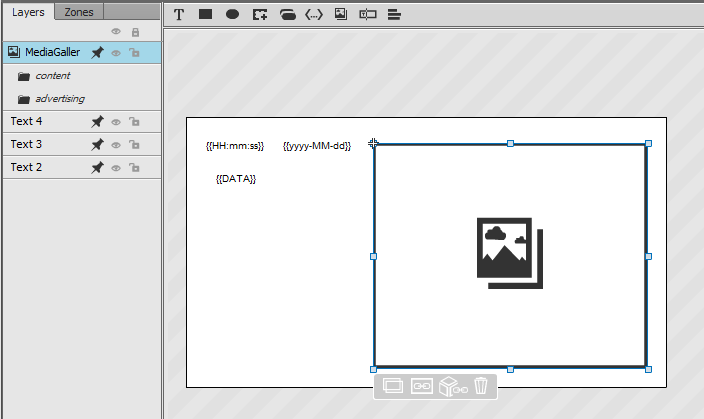Image resolution: width=704 pixels, height=419 pixels.
Task: Toggle visibility of Text 4 layer
Action: 116,122
